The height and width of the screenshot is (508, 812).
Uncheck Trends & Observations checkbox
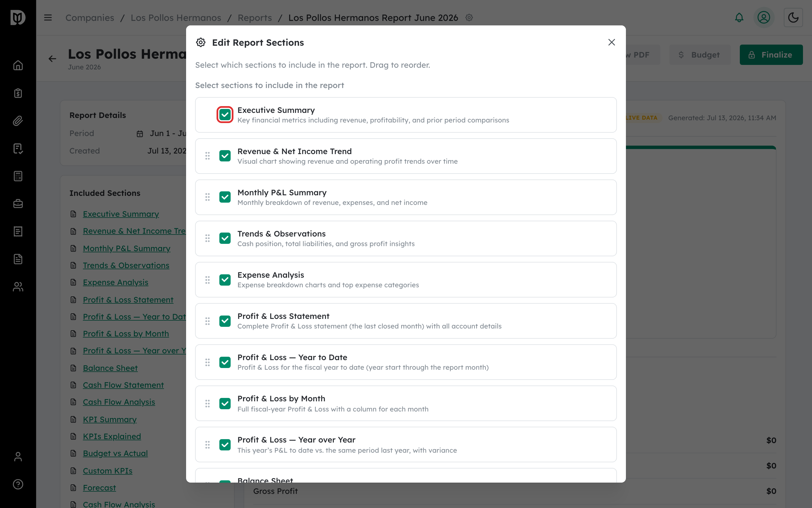(225, 238)
